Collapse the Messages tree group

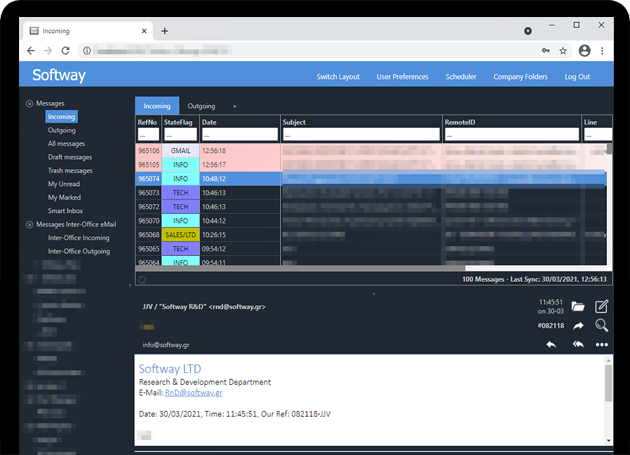[29, 103]
